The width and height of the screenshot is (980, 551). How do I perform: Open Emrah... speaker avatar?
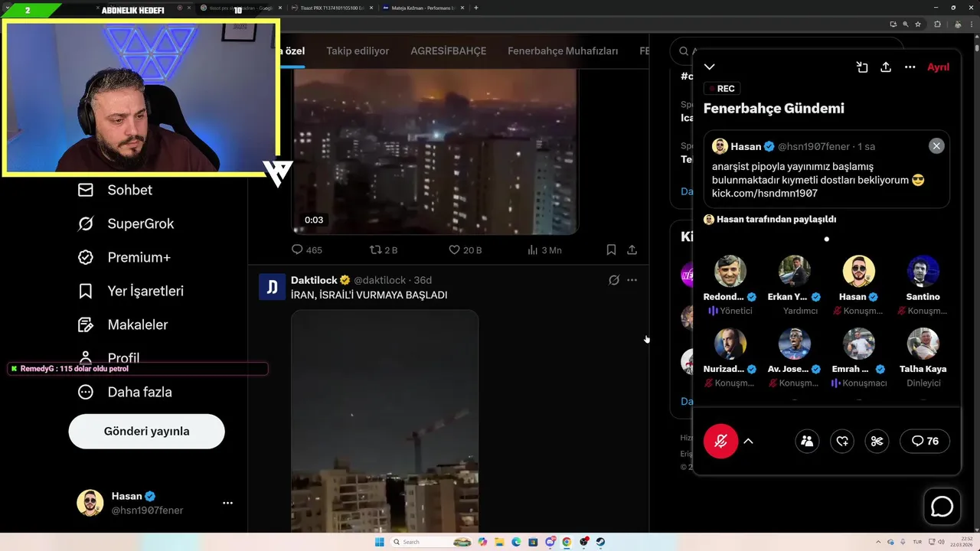click(859, 344)
